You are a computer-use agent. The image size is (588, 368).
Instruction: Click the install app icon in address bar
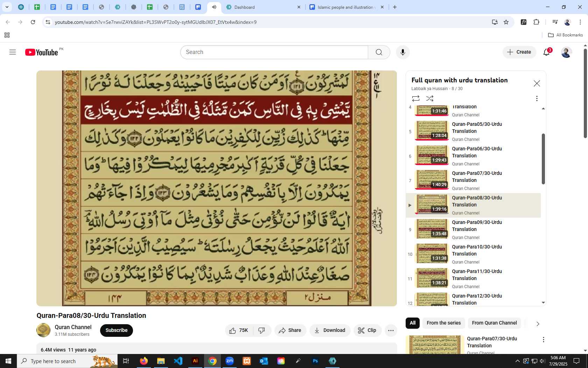pyautogui.click(x=495, y=22)
